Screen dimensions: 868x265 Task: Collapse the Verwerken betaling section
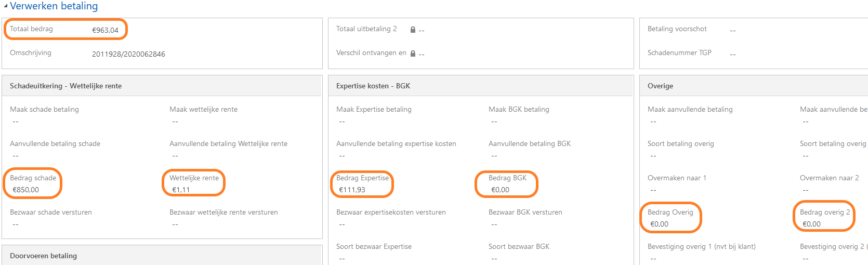coord(5,6)
